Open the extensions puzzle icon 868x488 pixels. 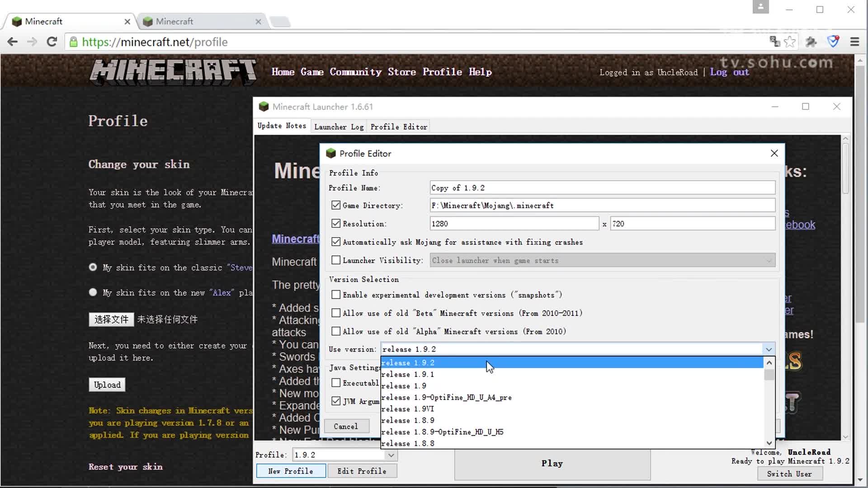(811, 42)
